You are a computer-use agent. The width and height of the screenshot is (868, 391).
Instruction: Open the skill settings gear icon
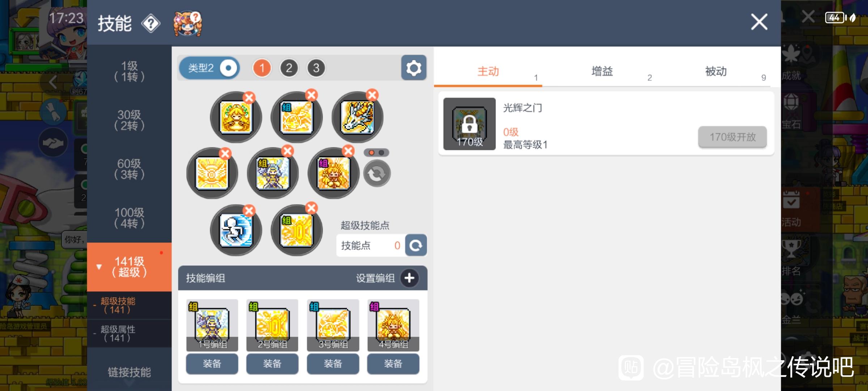pyautogui.click(x=414, y=68)
